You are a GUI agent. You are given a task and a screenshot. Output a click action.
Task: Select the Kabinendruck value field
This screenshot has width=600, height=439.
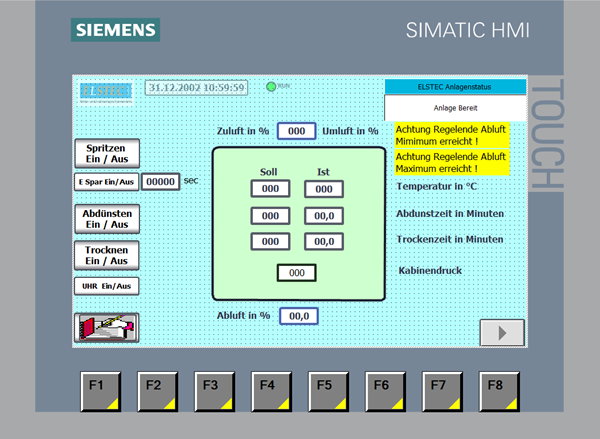coord(297,273)
